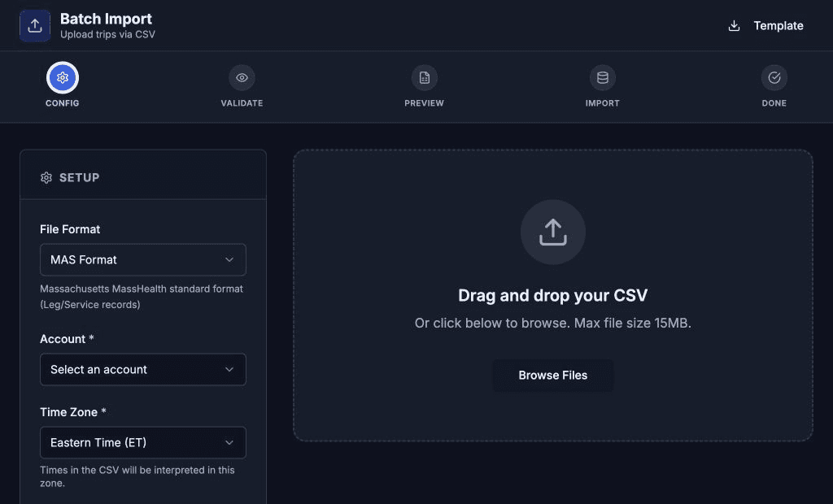The width and height of the screenshot is (833, 504).
Task: Select the Validate step eye icon
Action: [242, 77]
